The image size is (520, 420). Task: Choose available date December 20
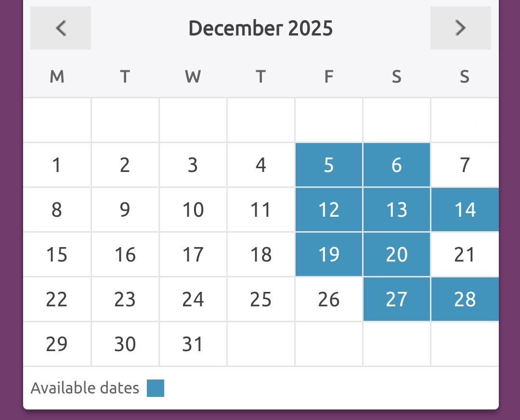tap(397, 254)
